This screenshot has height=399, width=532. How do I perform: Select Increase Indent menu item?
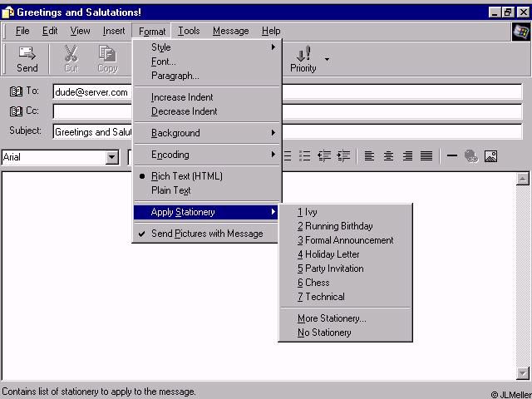(207, 97)
